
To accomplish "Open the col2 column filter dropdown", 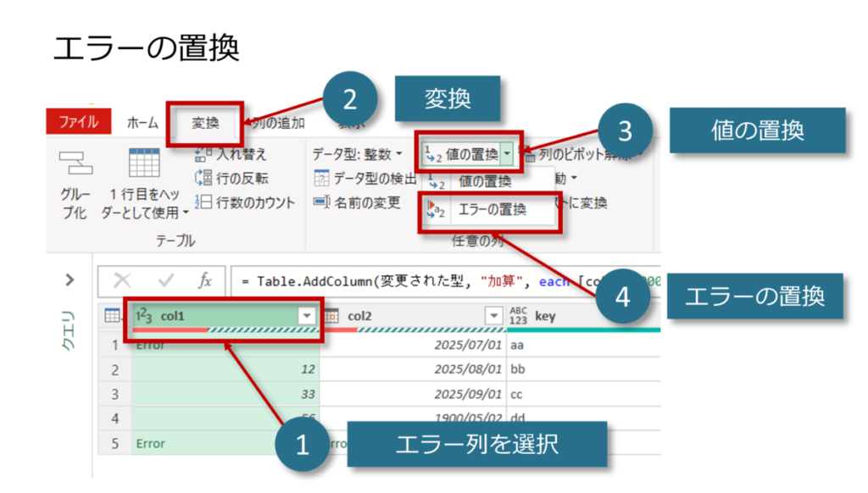I will (x=494, y=315).
